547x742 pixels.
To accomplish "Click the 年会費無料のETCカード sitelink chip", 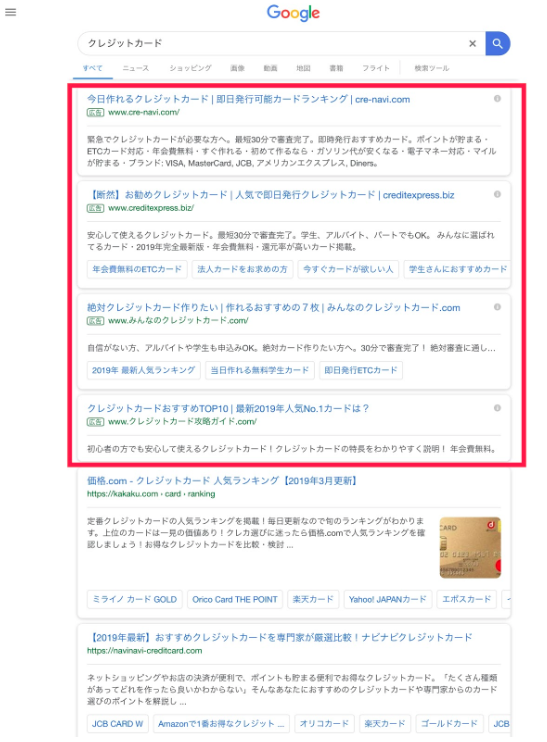I will [x=137, y=269].
